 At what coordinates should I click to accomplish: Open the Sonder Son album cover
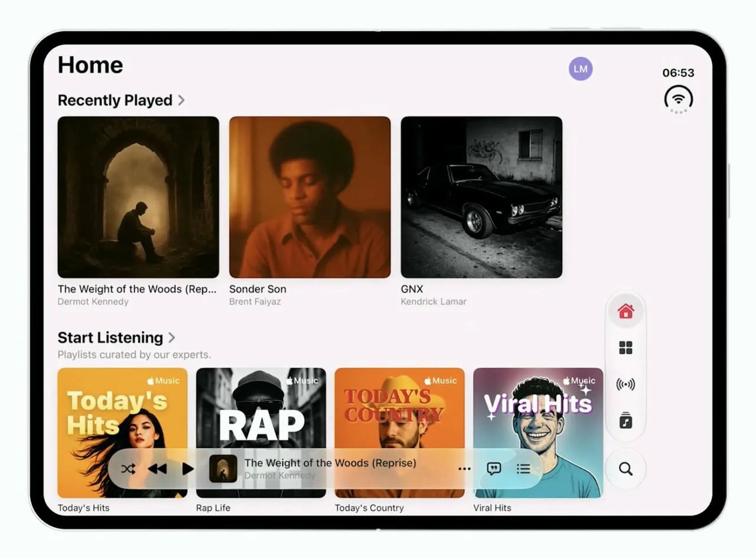pos(310,197)
